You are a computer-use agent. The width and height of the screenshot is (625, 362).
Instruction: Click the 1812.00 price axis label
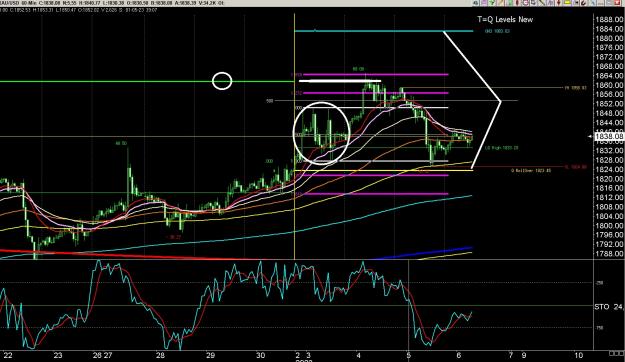click(x=609, y=197)
